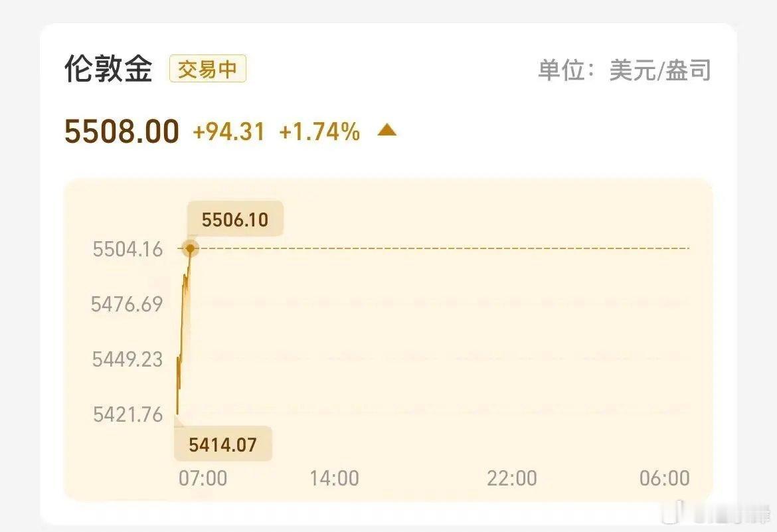777x532 pixels.
Task: Tap the 交易中 trading status badge
Action: [x=208, y=68]
